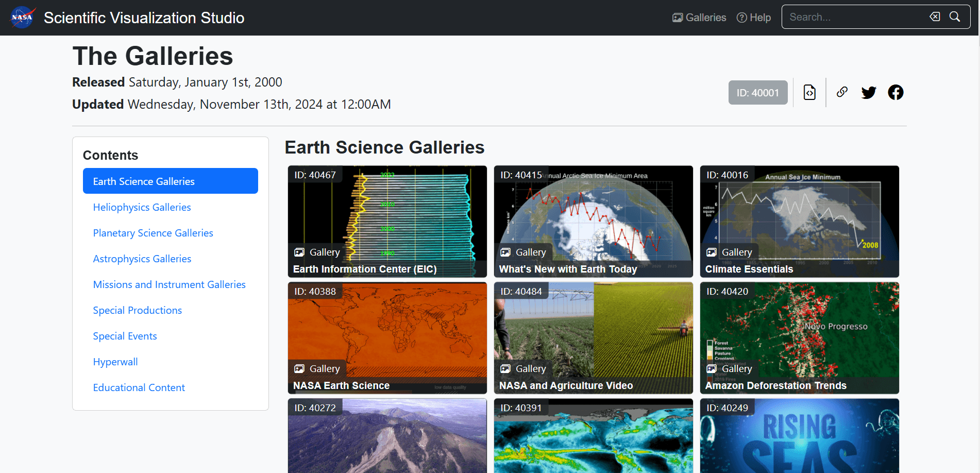Image resolution: width=980 pixels, height=473 pixels.
Task: Open Earth Information Center (EIC) gallery thumbnail
Action: click(x=387, y=221)
